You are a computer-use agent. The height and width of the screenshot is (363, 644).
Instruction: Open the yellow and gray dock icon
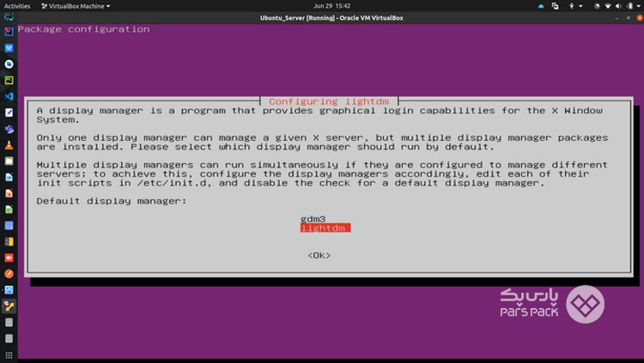coord(9,241)
